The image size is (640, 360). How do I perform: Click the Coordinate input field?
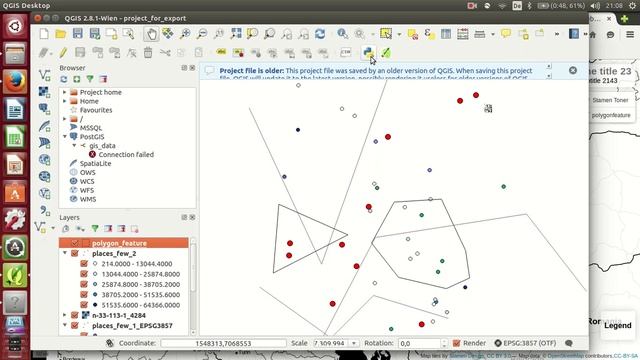coord(223,343)
